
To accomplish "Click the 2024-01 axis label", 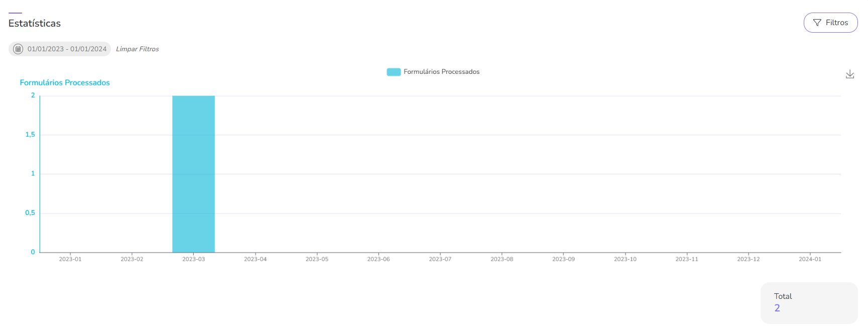I will (810, 259).
